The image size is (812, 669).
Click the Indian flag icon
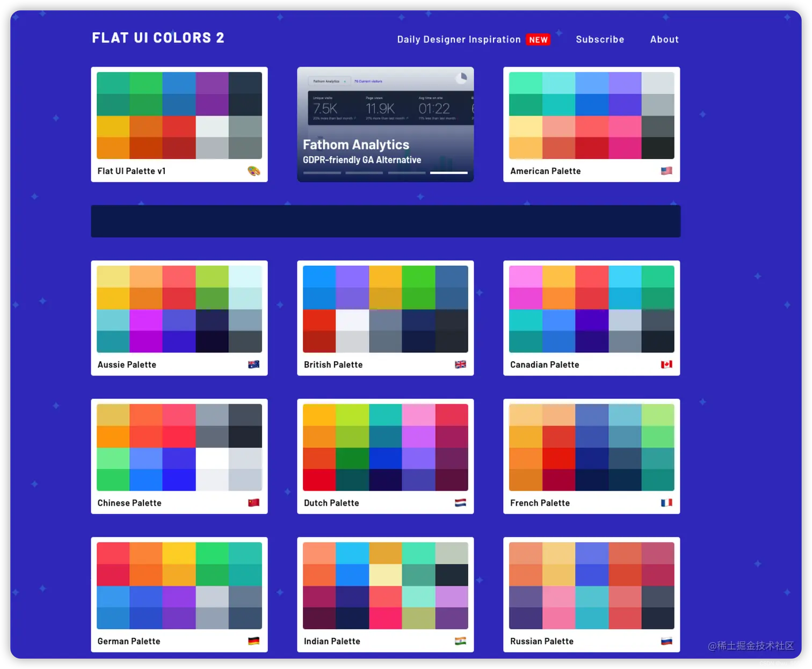coord(460,641)
